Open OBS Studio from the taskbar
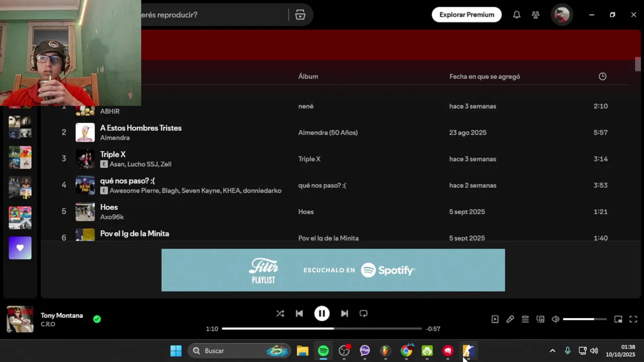The width and height of the screenshot is (644, 362). coord(344,350)
